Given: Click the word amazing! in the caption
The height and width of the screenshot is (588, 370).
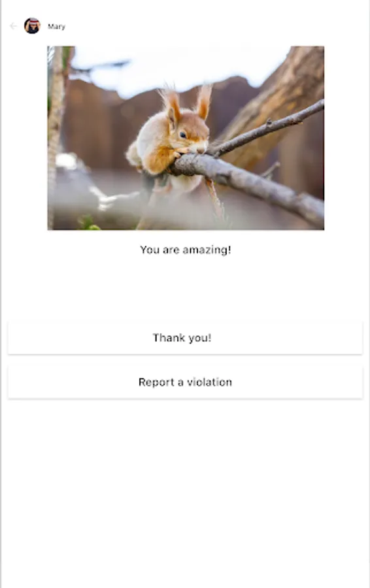Looking at the screenshot, I should (x=207, y=250).
